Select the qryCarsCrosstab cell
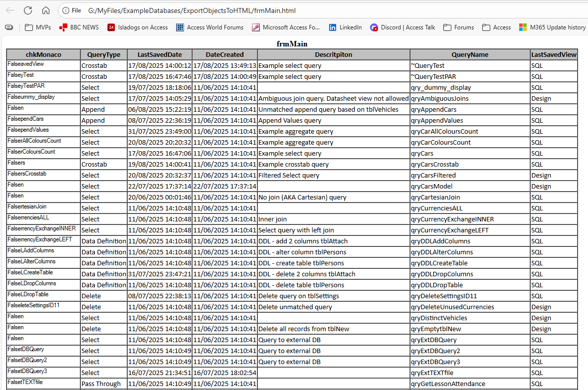This screenshot has height=390, width=588. pos(470,164)
